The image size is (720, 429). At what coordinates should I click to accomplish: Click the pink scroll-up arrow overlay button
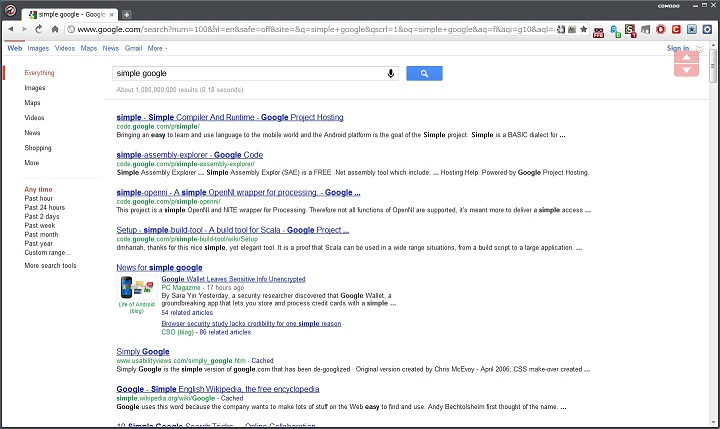pyautogui.click(x=686, y=57)
